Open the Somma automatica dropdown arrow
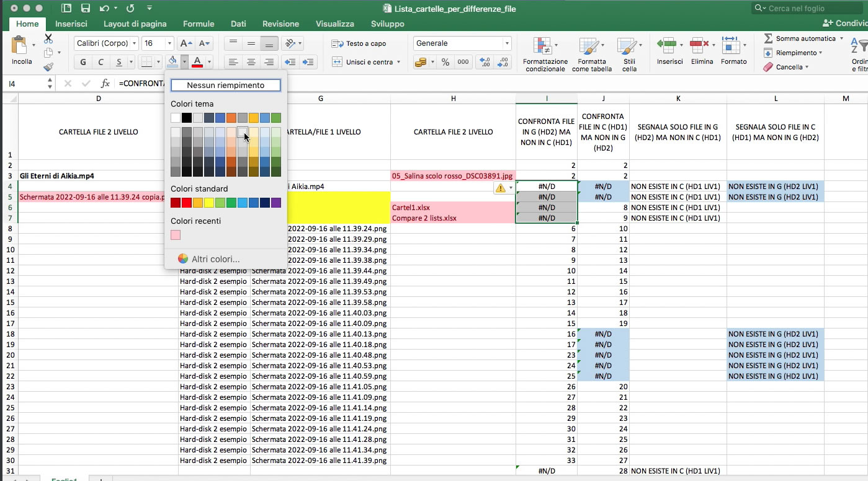 click(x=841, y=38)
